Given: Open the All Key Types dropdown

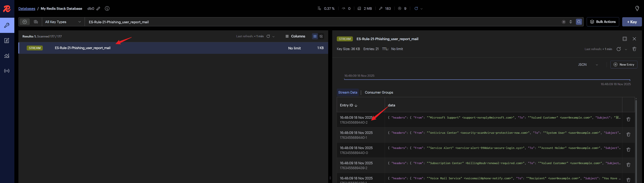Looking at the screenshot, I should tap(63, 22).
